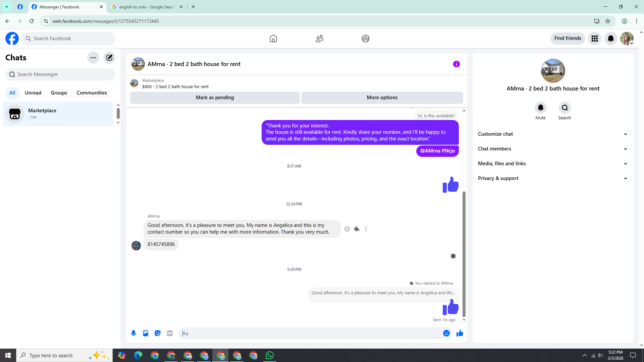Click the conversation scrollbar thumb
644x362 pixels.
(x=464, y=254)
